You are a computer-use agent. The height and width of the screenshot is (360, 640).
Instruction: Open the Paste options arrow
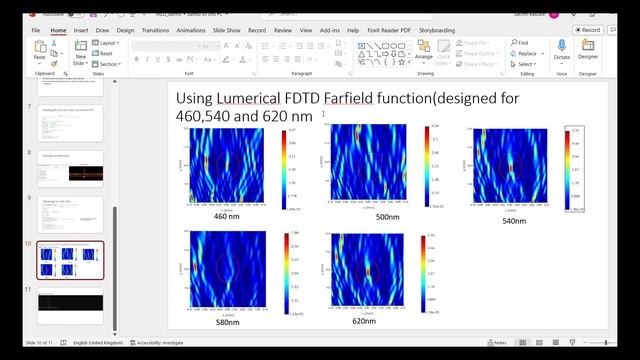tap(40, 64)
